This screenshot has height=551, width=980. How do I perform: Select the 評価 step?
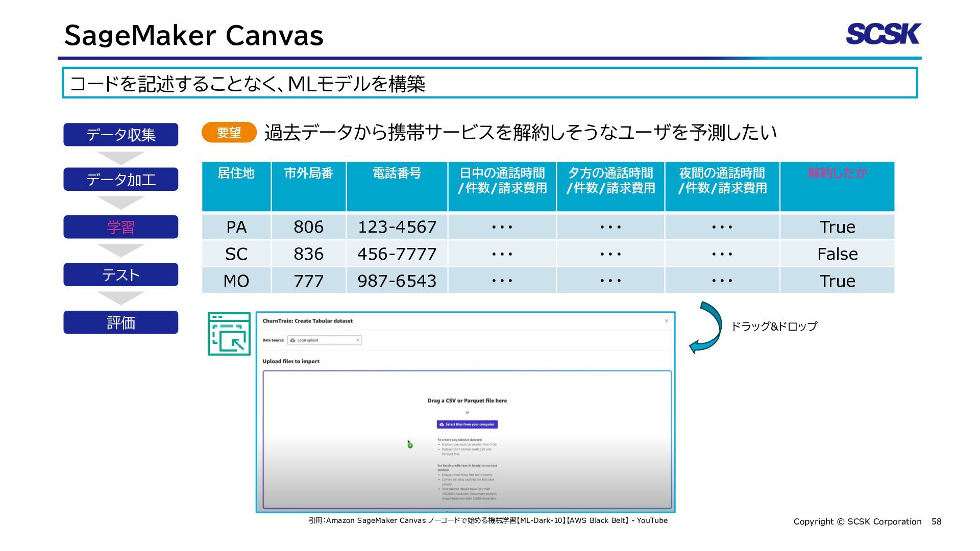point(120,322)
